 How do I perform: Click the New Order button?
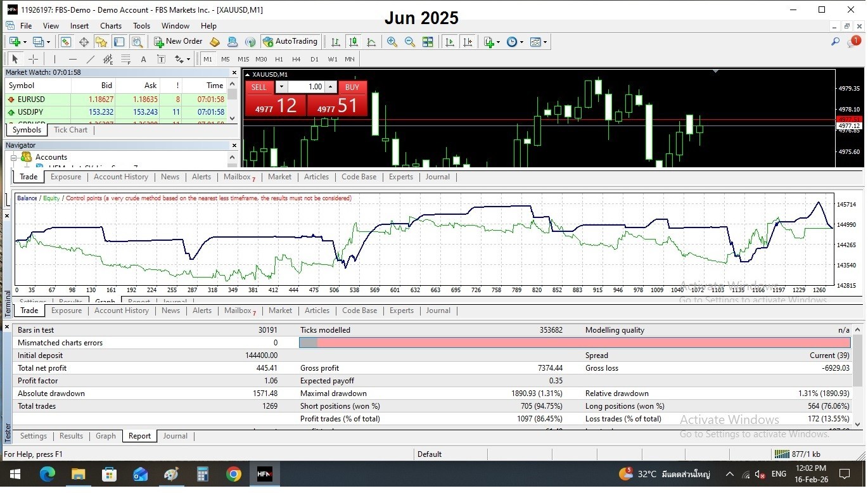(x=178, y=42)
